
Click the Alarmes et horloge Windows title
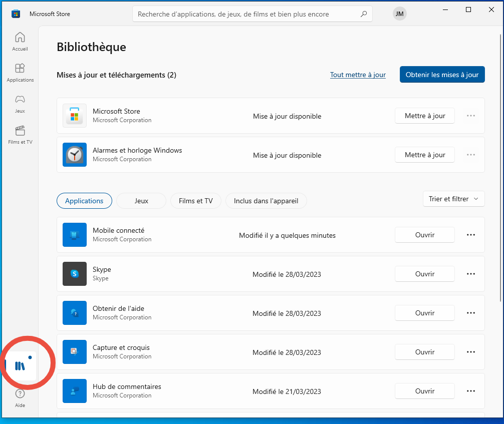(137, 150)
